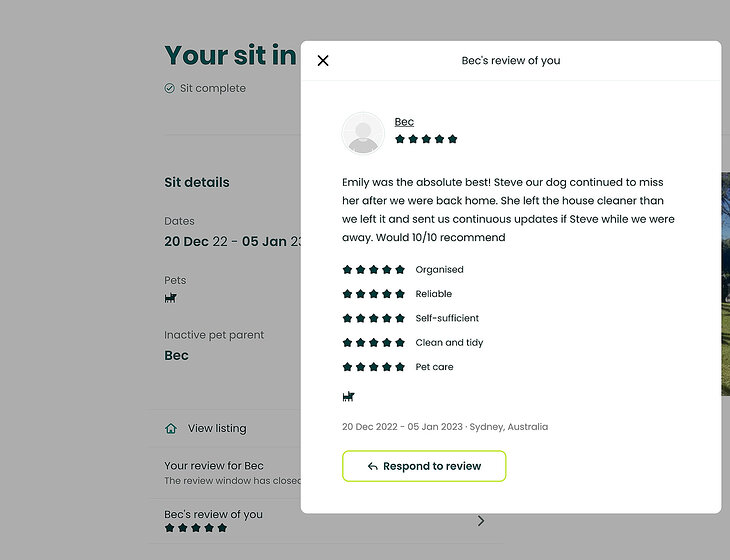Click the Organised star rating row
Image resolution: width=730 pixels, height=560 pixels.
373,270
